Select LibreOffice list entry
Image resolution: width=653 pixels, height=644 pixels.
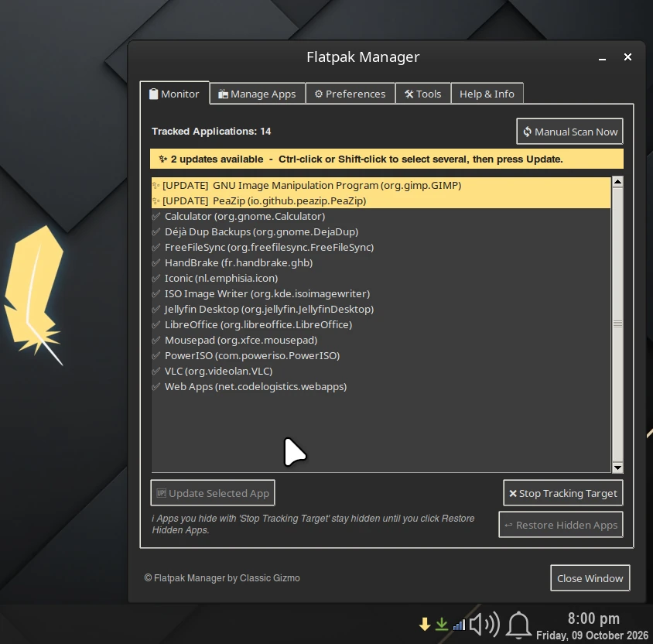tap(381, 324)
